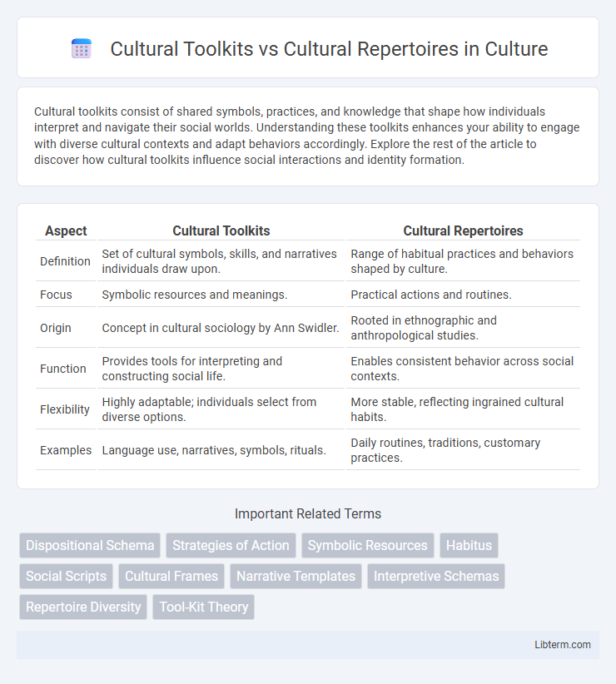Click 'Symbolic resources and meanings.' cell

click(x=221, y=295)
